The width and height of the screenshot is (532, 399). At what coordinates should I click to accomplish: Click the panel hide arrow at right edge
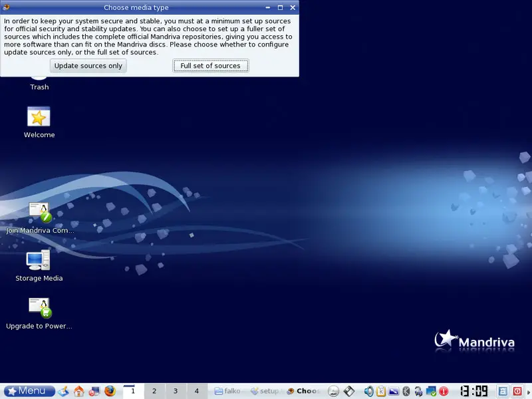pyautogui.click(x=529, y=391)
